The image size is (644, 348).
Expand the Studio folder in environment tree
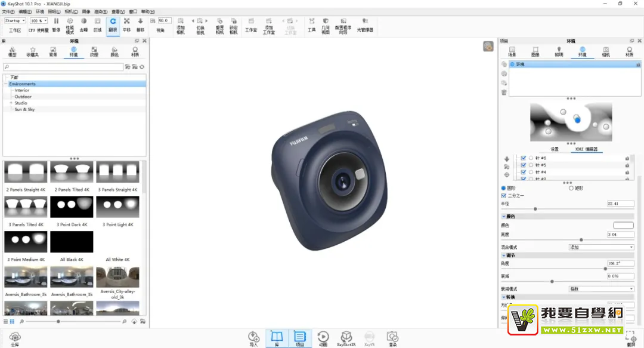point(11,103)
